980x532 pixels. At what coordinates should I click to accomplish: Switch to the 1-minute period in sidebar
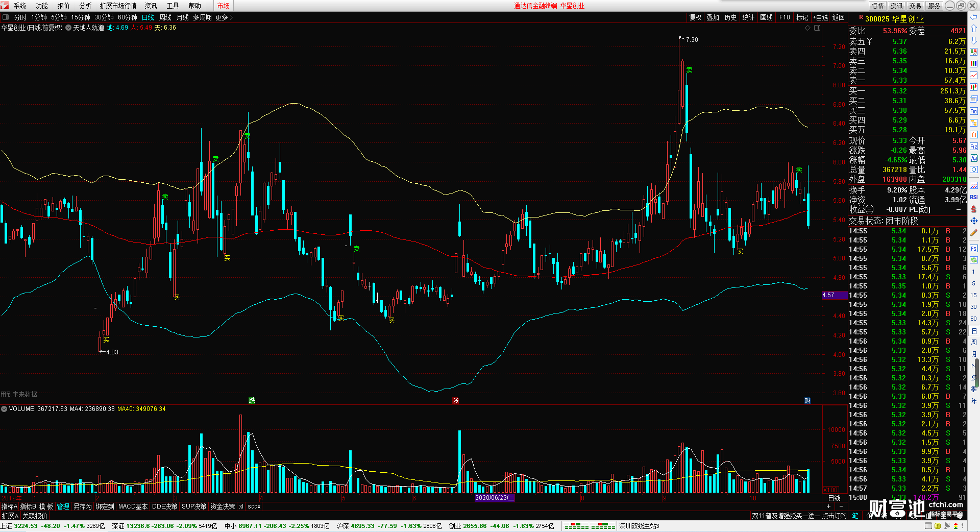[974, 272]
